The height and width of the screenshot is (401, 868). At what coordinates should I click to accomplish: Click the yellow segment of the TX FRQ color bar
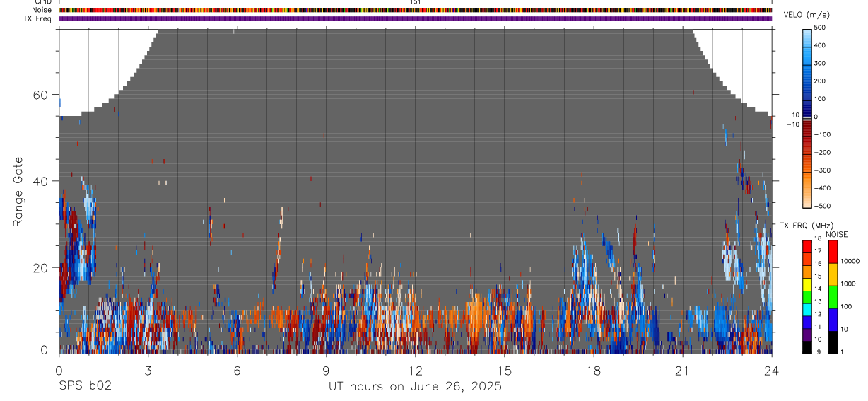click(807, 284)
